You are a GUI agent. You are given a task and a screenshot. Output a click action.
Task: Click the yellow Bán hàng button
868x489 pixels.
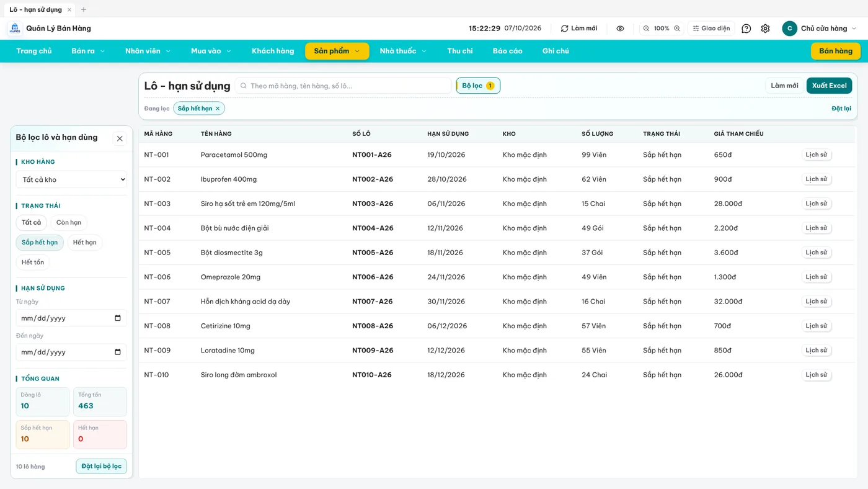point(836,51)
